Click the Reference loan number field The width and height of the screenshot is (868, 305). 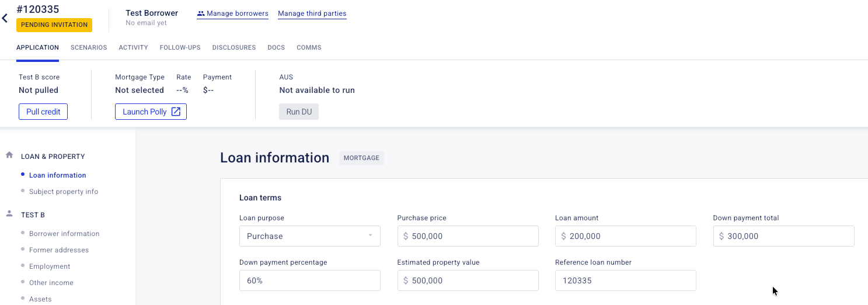[626, 280]
